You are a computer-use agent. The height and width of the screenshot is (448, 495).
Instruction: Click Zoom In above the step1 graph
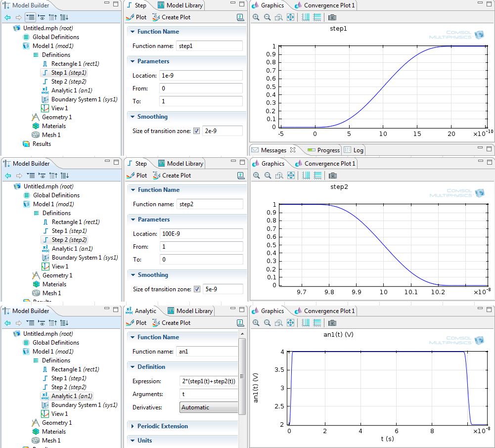pyautogui.click(x=256, y=17)
